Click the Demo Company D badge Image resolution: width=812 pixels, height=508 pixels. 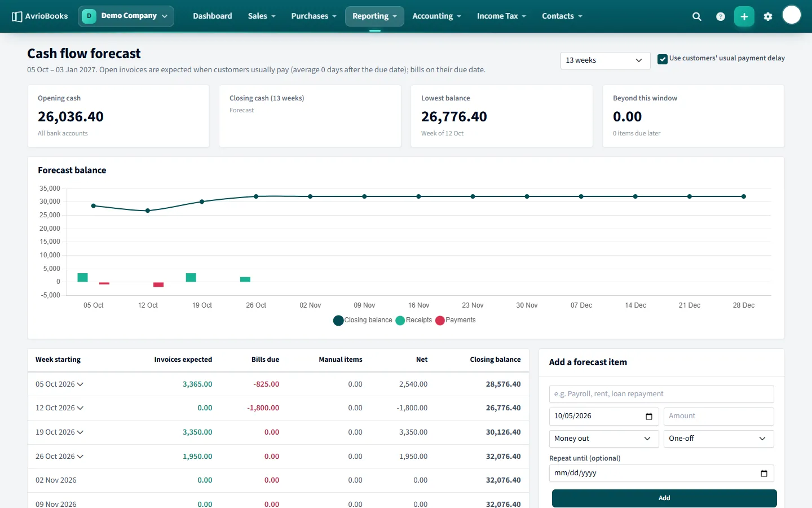(89, 16)
